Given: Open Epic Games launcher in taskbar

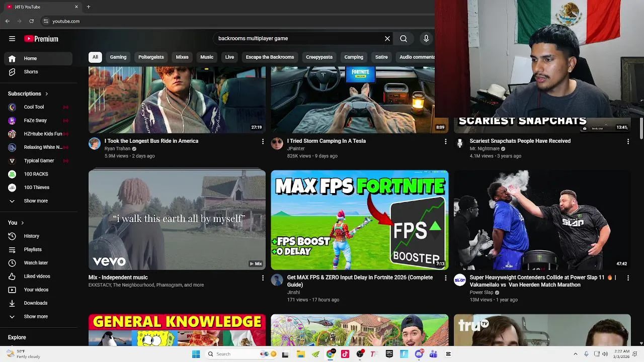Looking at the screenshot, I should [389, 354].
